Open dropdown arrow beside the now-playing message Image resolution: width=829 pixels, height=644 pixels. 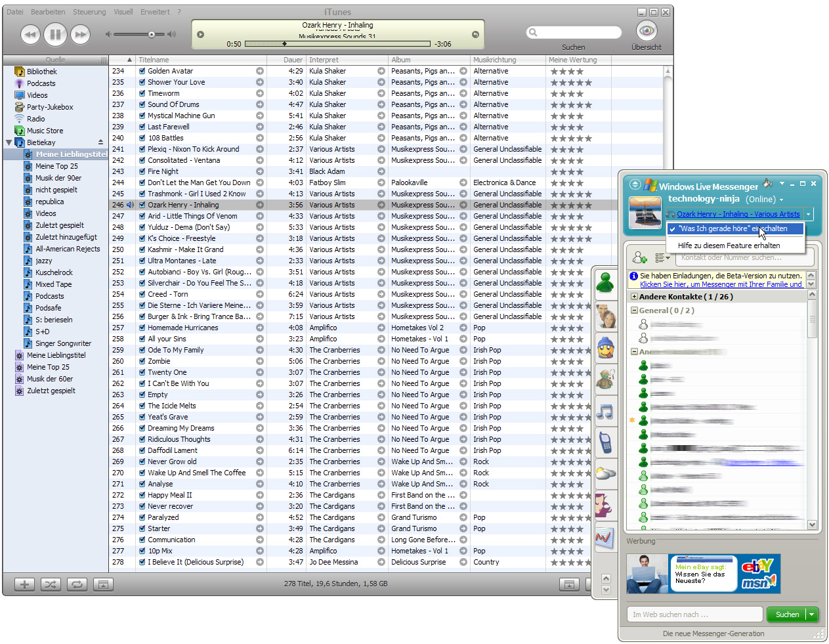pyautogui.click(x=809, y=214)
